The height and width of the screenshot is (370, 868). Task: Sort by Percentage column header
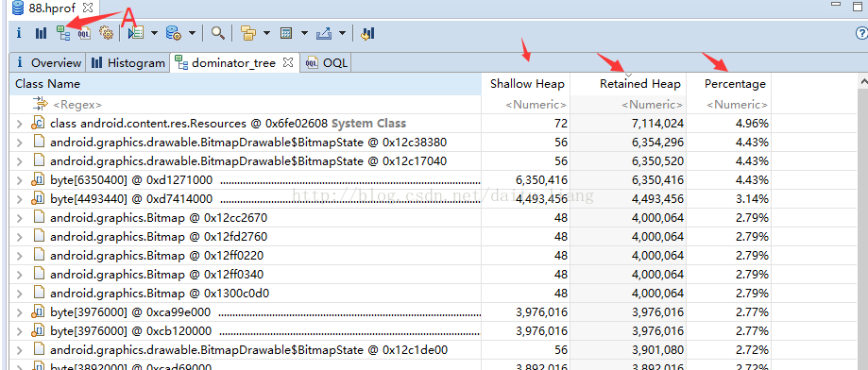coord(728,84)
